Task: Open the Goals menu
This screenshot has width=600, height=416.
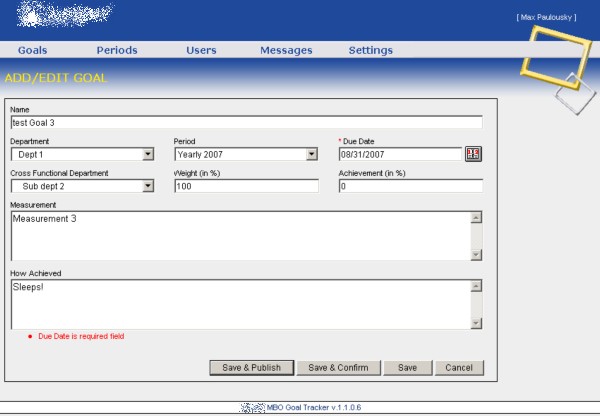Action: click(33, 50)
